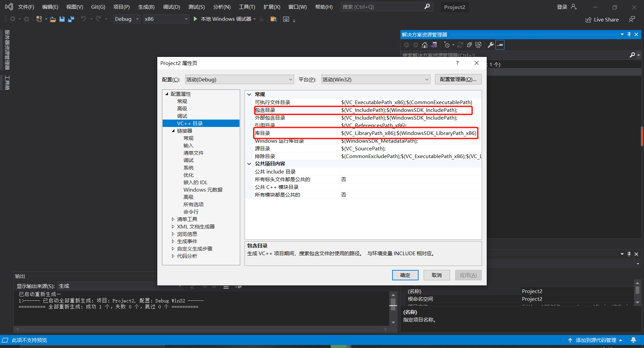Click the find in files folder icon
Viewport: 644px width, 348px height.
click(274, 19)
